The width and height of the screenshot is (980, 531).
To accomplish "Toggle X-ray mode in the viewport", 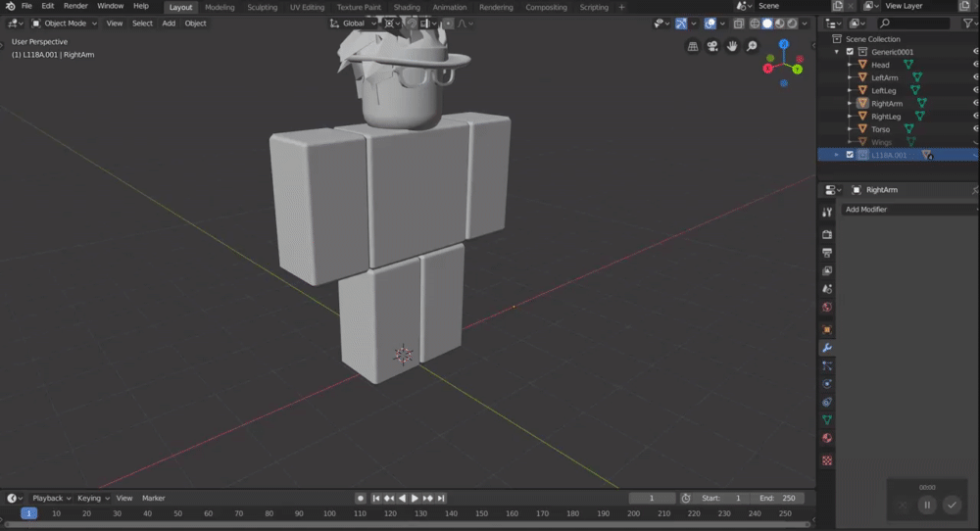I will (x=738, y=24).
